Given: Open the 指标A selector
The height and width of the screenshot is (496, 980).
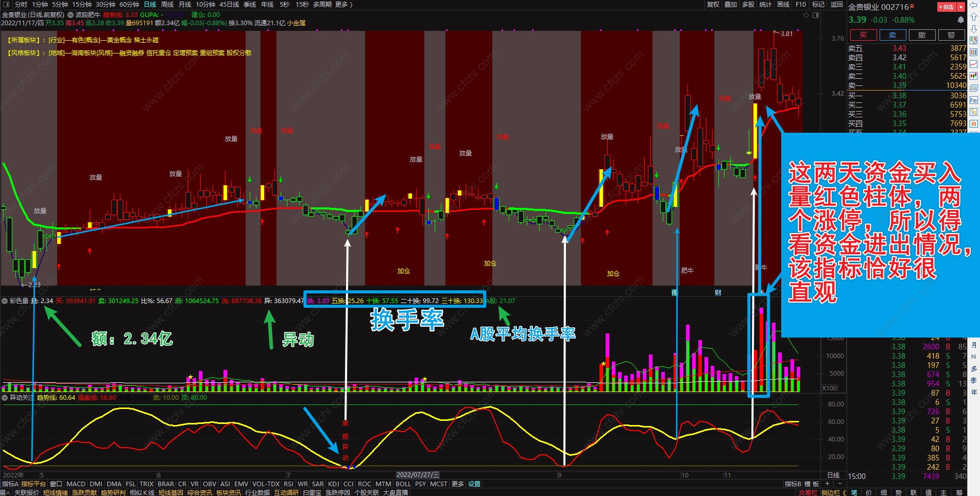Looking at the screenshot, I should tap(10, 484).
